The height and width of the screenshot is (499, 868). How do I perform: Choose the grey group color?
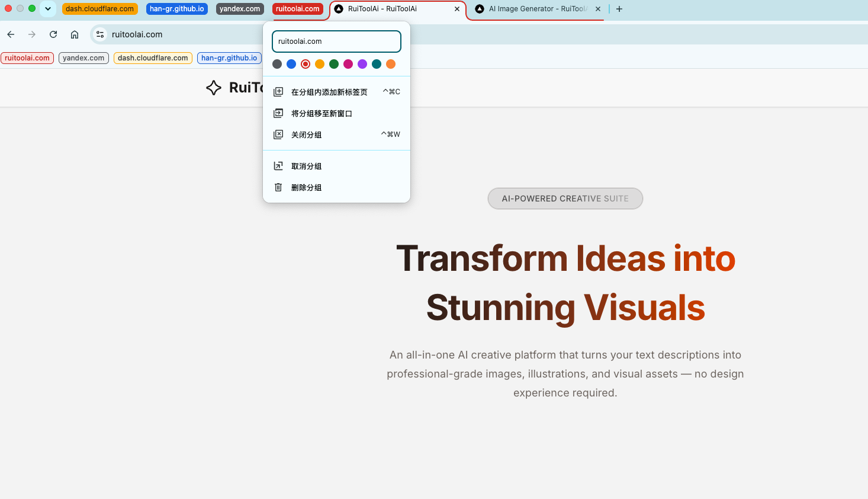tap(277, 64)
